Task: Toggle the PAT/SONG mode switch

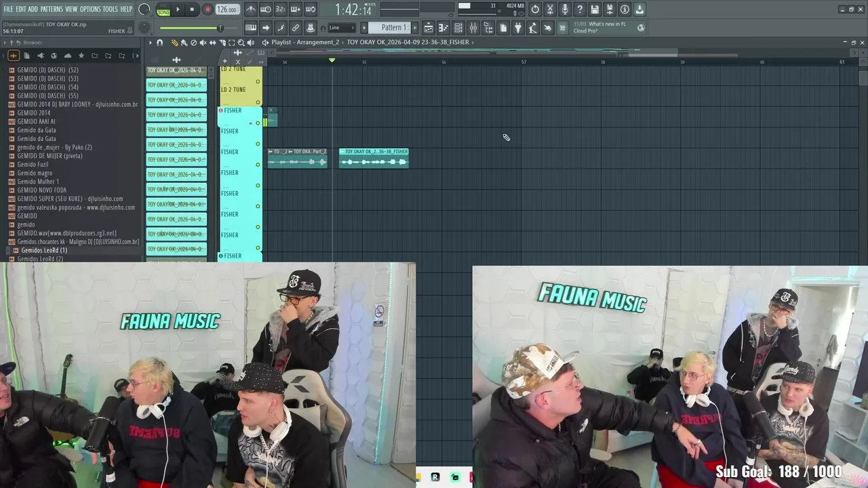Action: (163, 9)
